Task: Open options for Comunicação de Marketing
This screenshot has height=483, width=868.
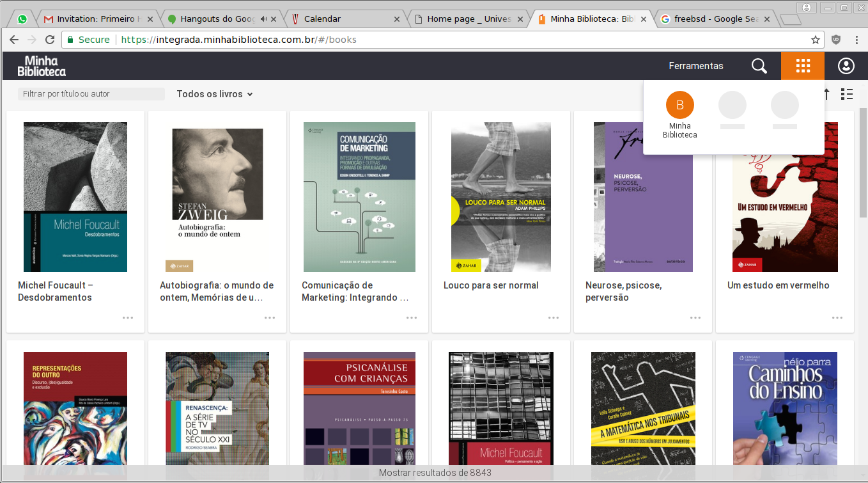Action: pyautogui.click(x=412, y=317)
